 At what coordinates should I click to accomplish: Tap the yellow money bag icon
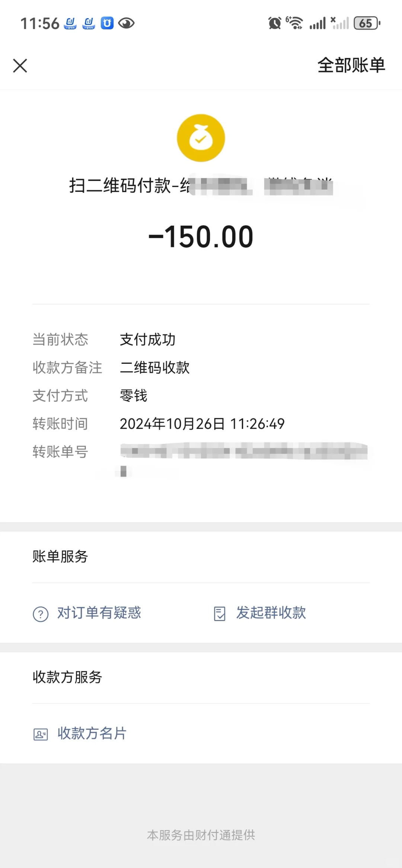201,138
